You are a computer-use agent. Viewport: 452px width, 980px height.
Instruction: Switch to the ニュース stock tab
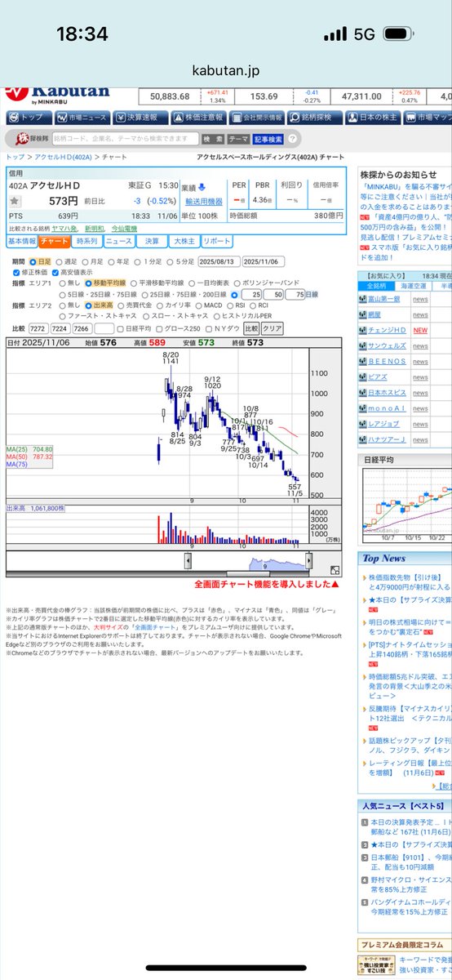click(x=118, y=242)
